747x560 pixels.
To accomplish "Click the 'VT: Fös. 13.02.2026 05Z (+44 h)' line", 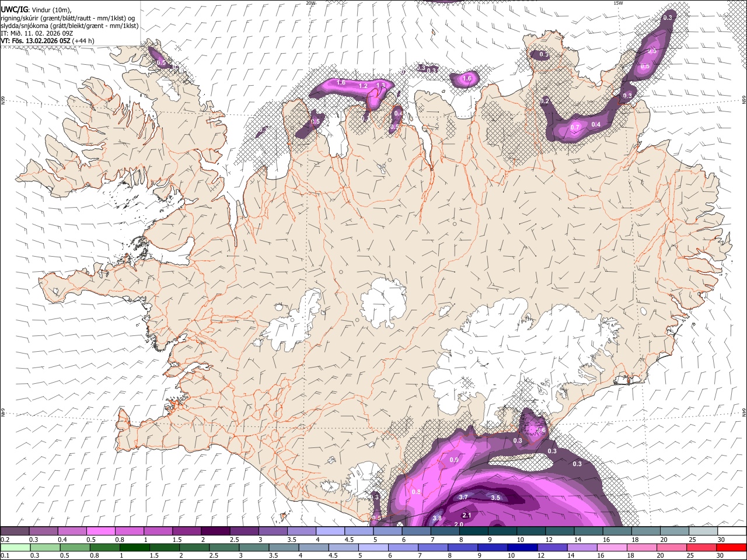I will [x=47, y=41].
